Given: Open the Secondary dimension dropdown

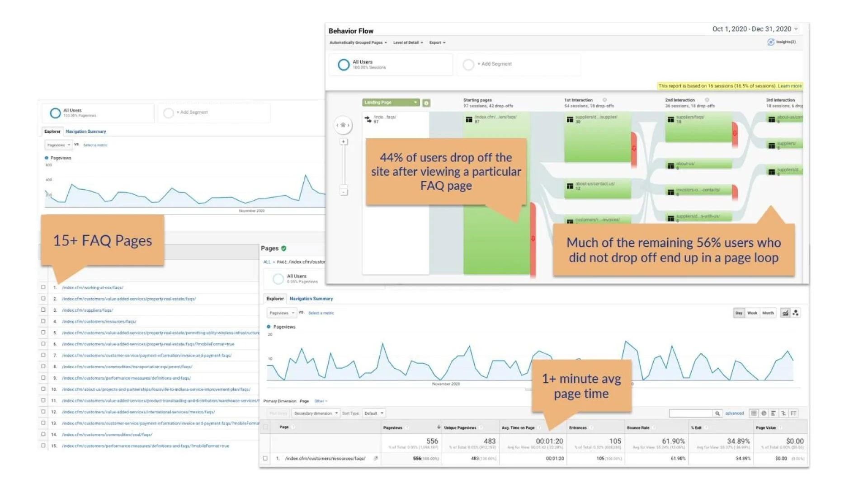Looking at the screenshot, I should click(316, 413).
